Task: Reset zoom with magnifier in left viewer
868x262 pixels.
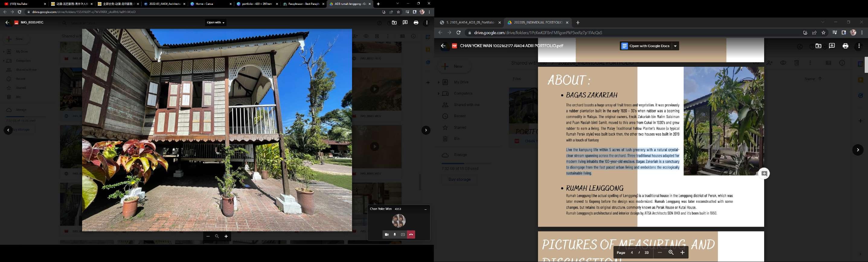Action: [217, 236]
